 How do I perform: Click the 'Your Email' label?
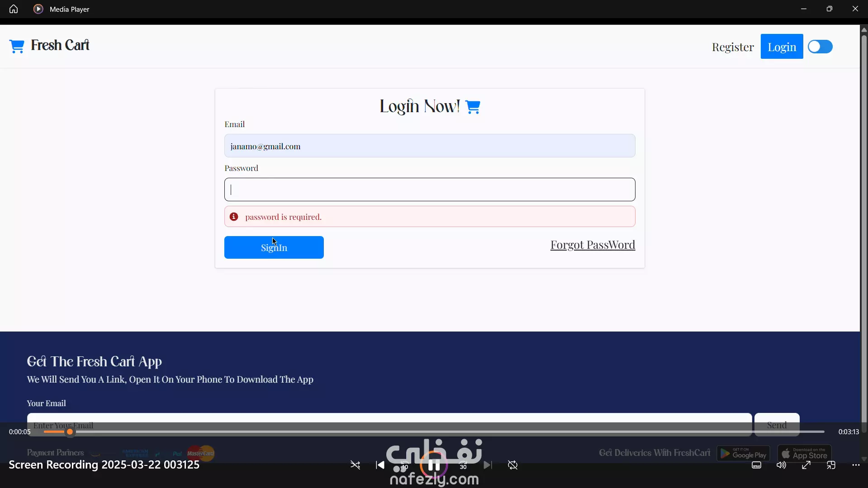pos(46,403)
